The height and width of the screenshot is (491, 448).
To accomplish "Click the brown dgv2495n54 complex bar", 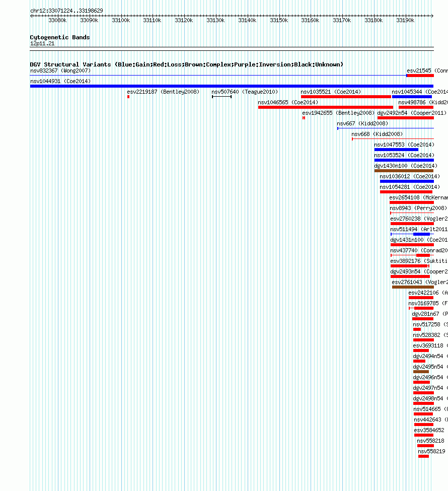I will [421, 372].
